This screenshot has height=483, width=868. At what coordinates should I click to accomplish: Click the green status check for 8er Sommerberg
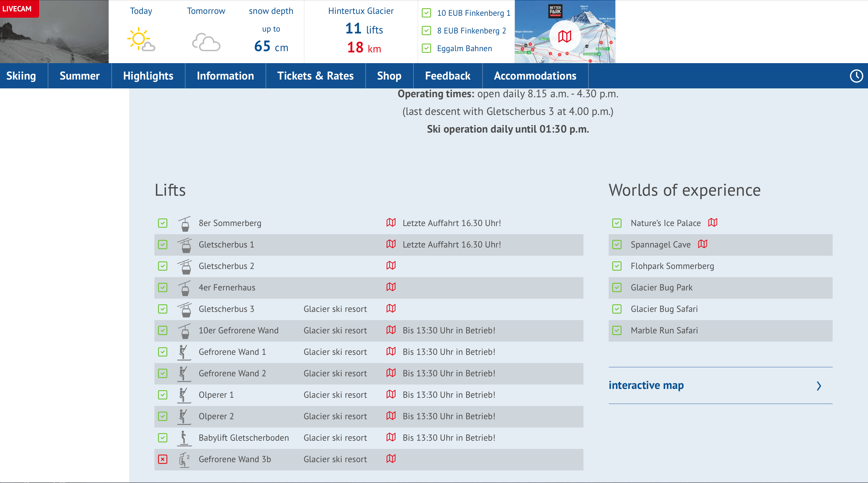[x=163, y=223]
